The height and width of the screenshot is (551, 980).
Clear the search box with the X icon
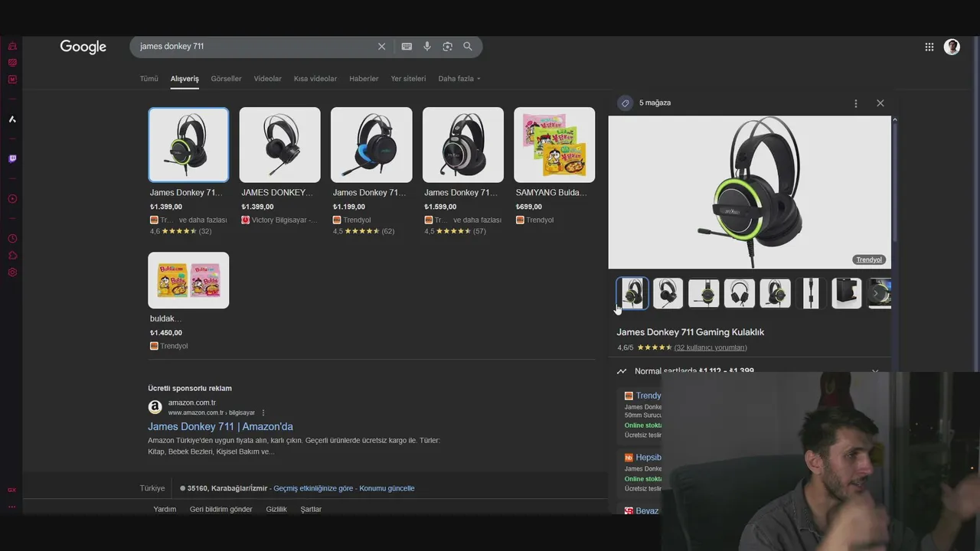click(381, 47)
